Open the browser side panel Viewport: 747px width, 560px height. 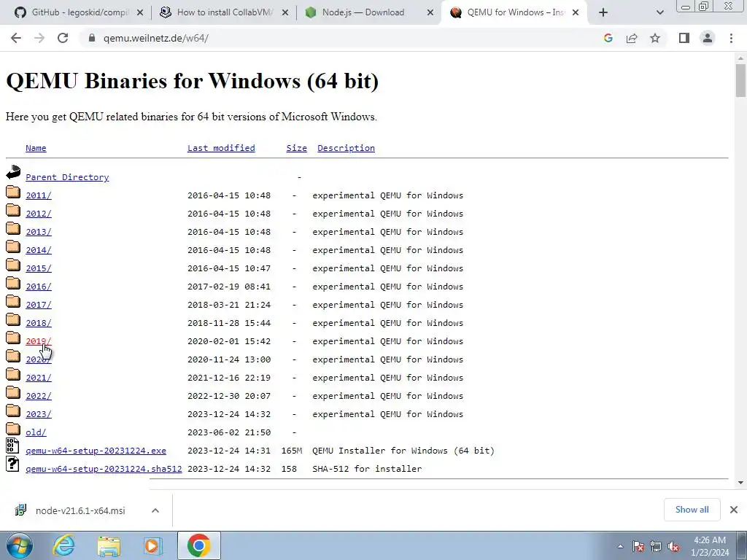click(684, 38)
